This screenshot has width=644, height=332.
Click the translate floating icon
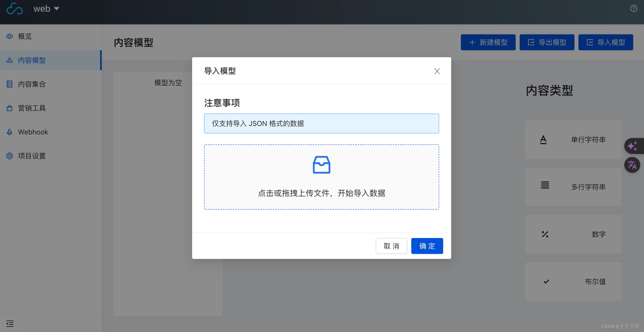coord(632,165)
